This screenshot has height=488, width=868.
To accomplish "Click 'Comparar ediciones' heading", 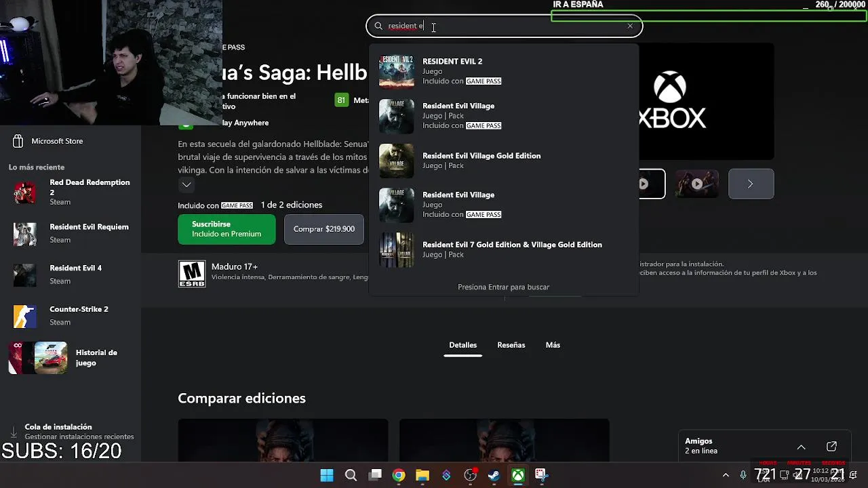I will point(241,399).
